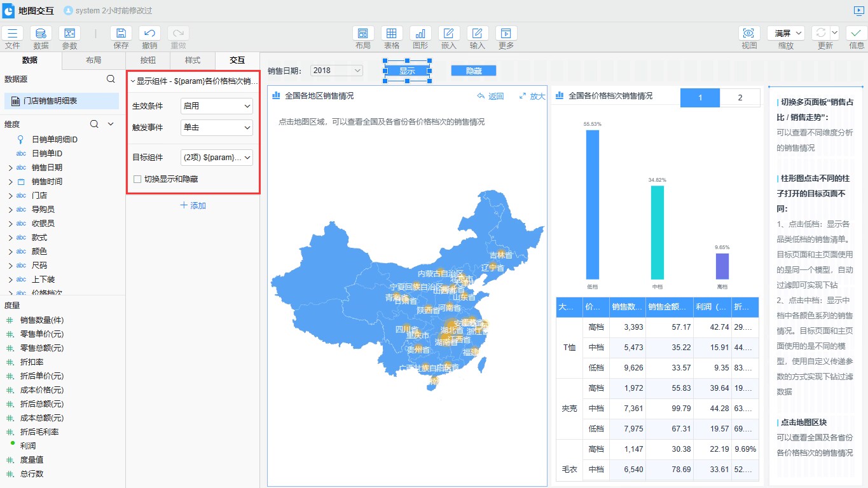Open the 触发事件 dropdown
This screenshot has height=488, width=868.
(x=217, y=128)
